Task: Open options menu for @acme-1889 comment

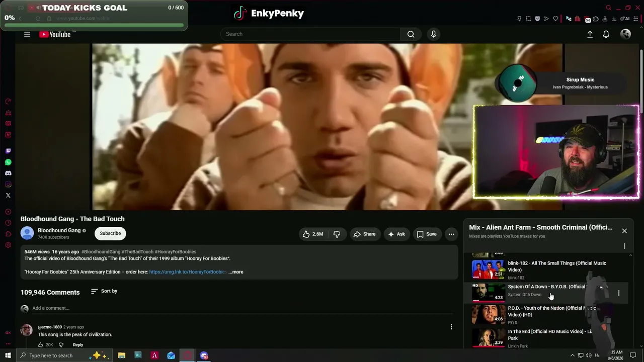Action: tap(451, 327)
